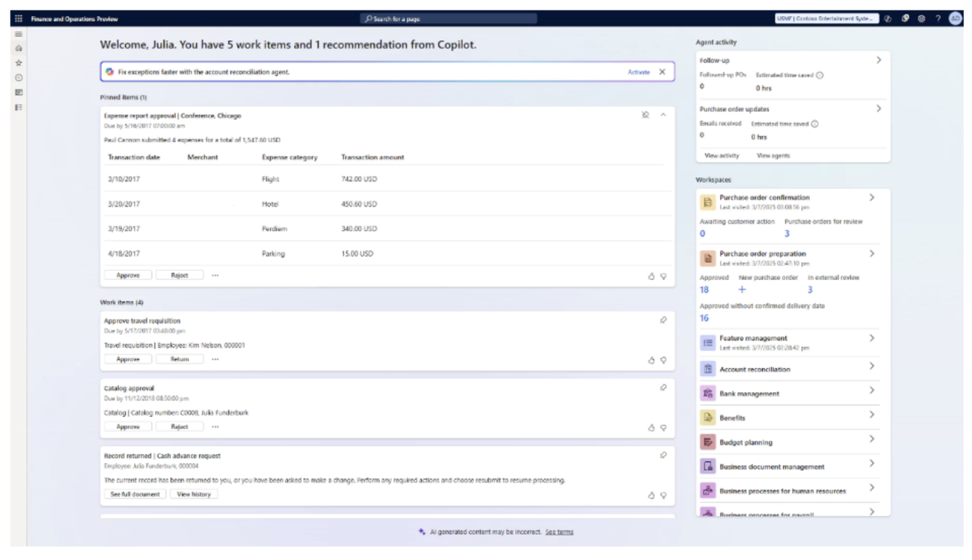This screenshot has height=560, width=972.
Task: Open Favorites via the star sidebar icon
Action: (x=17, y=63)
